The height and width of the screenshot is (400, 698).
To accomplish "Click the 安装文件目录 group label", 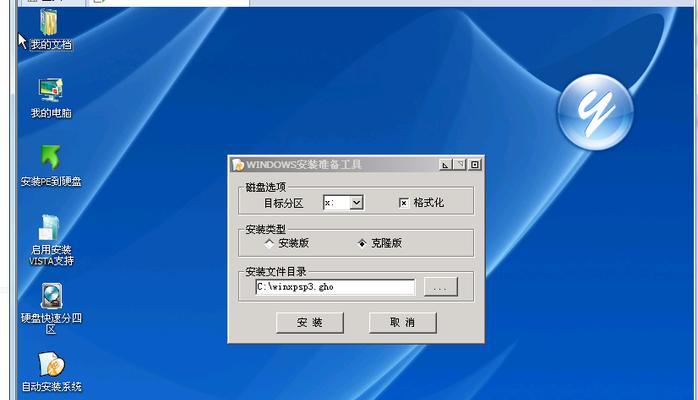I will pyautogui.click(x=276, y=271).
